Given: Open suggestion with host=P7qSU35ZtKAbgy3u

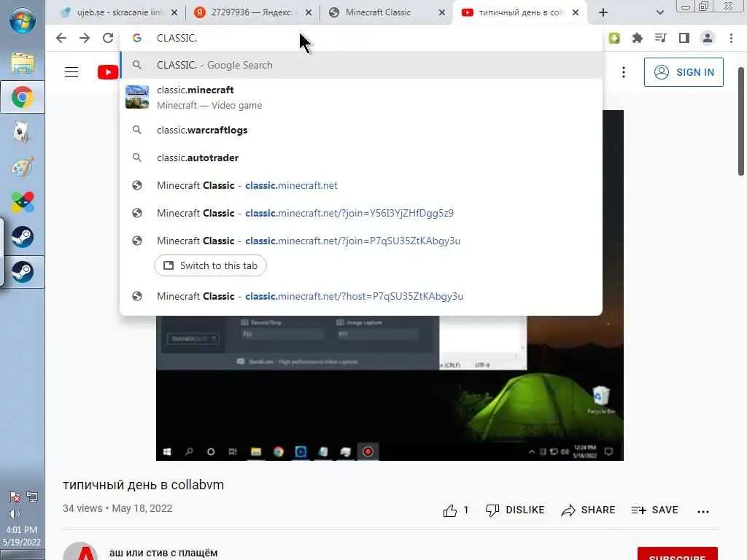Looking at the screenshot, I should pyautogui.click(x=361, y=296).
